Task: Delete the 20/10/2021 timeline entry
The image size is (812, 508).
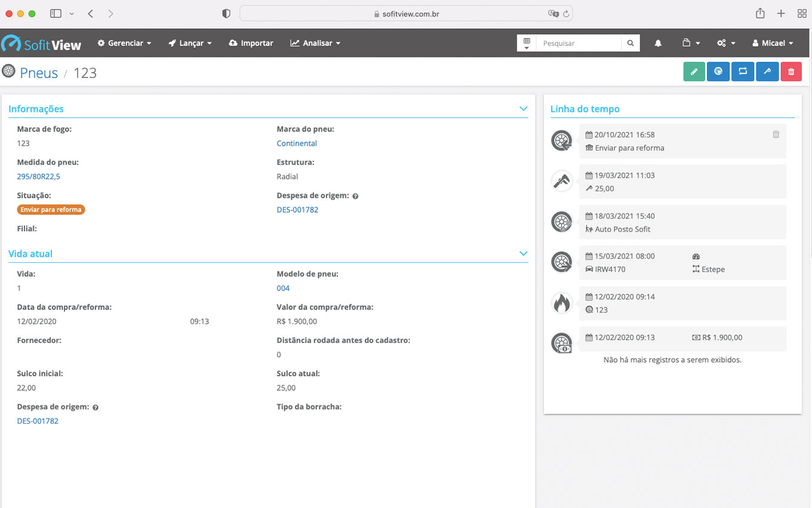Action: pos(776,134)
